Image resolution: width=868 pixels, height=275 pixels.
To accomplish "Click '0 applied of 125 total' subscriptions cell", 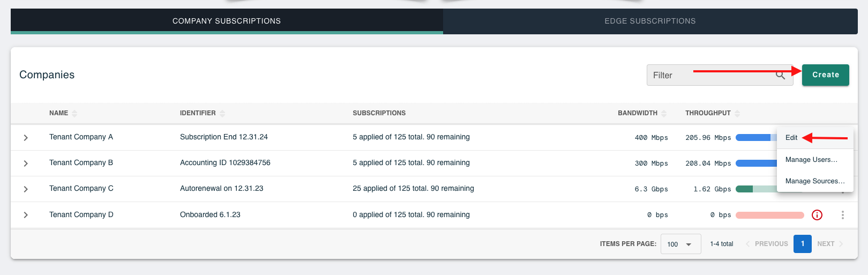I will coord(411,215).
